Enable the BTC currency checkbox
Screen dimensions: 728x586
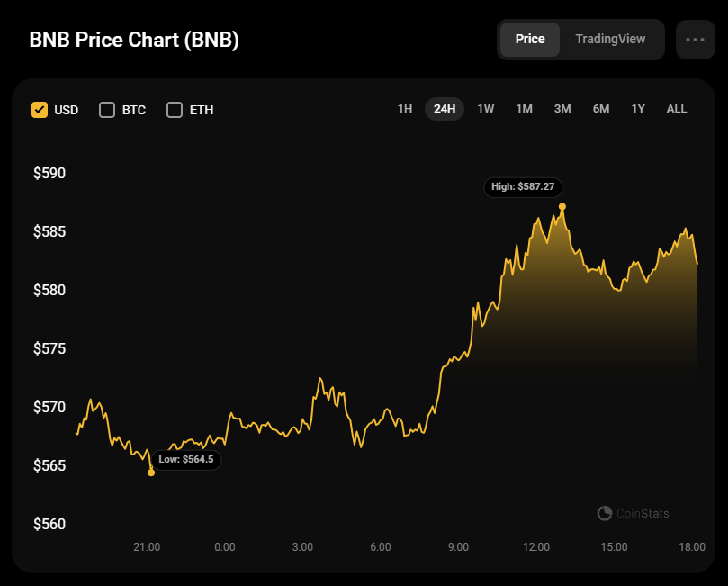(x=107, y=110)
